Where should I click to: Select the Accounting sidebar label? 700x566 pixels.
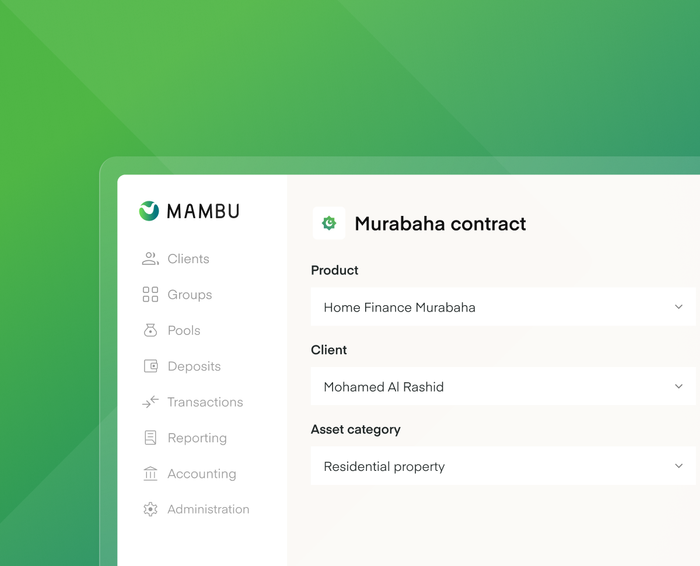pos(202,474)
